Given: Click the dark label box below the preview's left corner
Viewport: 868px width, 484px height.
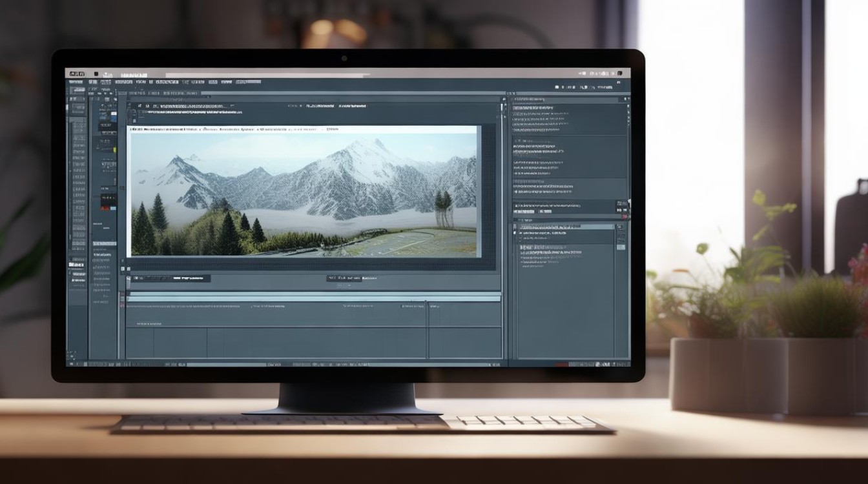Looking at the screenshot, I should point(171,278).
